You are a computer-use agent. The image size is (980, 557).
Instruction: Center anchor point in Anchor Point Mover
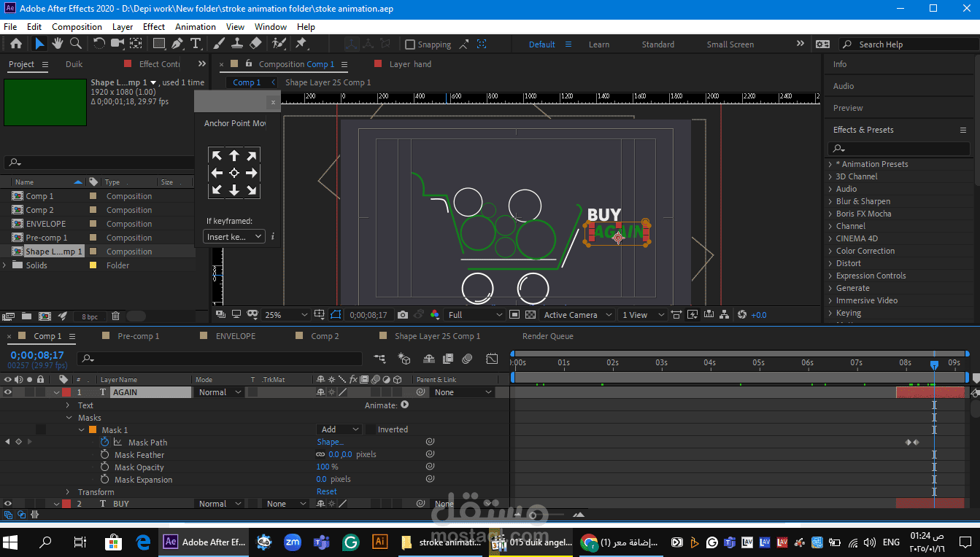point(234,173)
